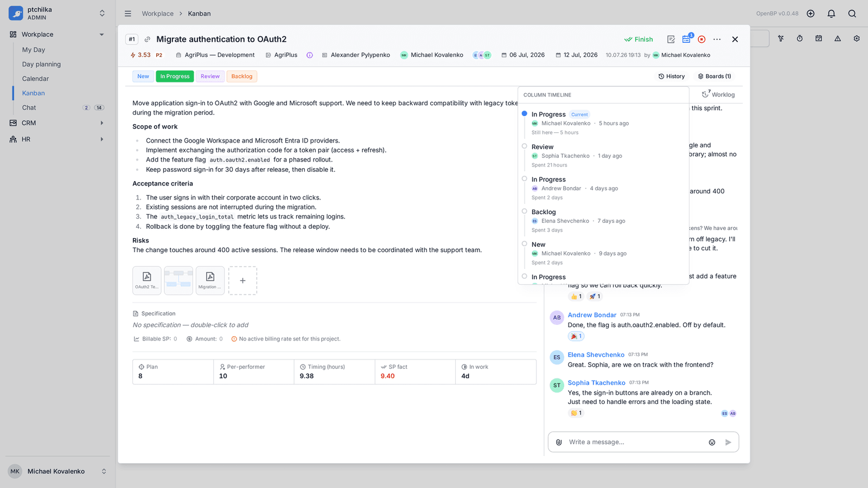Send the chat message arrow
868x488 pixels.
point(728,442)
